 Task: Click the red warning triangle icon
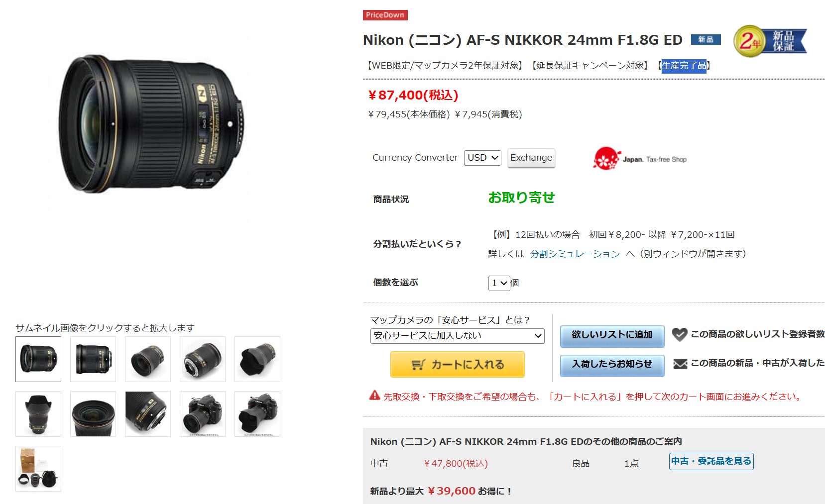coord(374,395)
